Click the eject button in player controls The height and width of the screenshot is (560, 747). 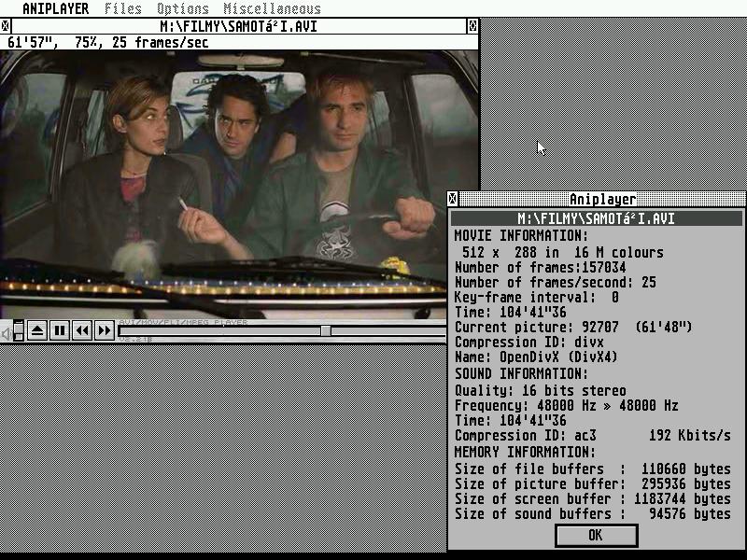pos(37,330)
